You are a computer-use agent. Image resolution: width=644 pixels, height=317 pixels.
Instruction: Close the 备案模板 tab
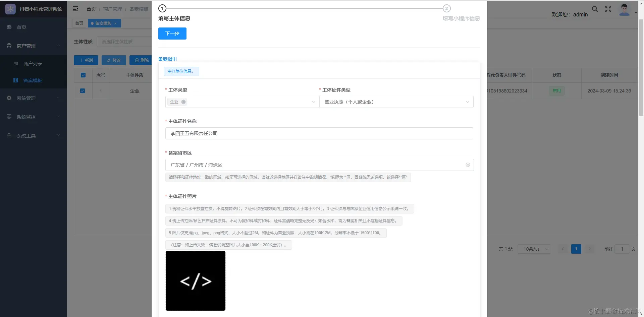[x=115, y=23]
